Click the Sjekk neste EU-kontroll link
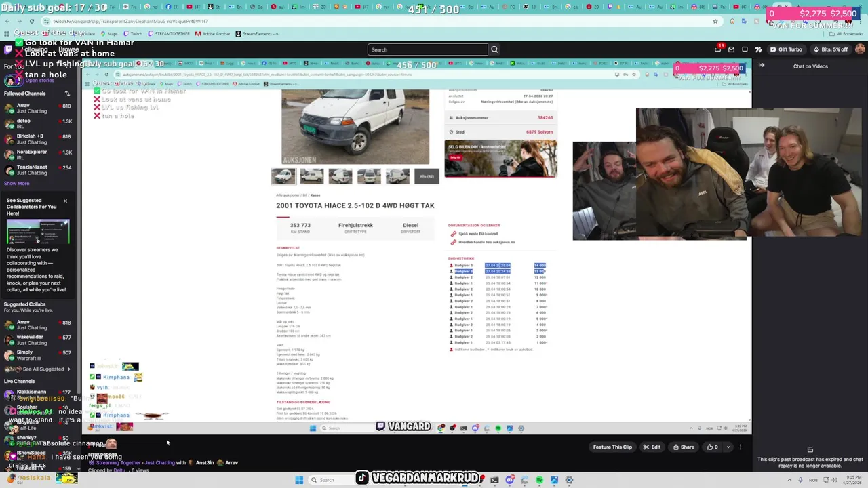 [478, 234]
